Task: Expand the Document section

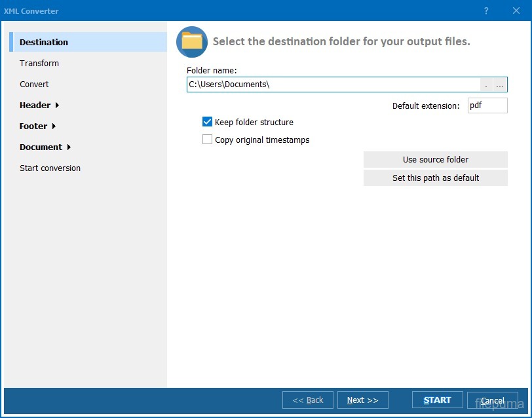Action: click(x=45, y=147)
